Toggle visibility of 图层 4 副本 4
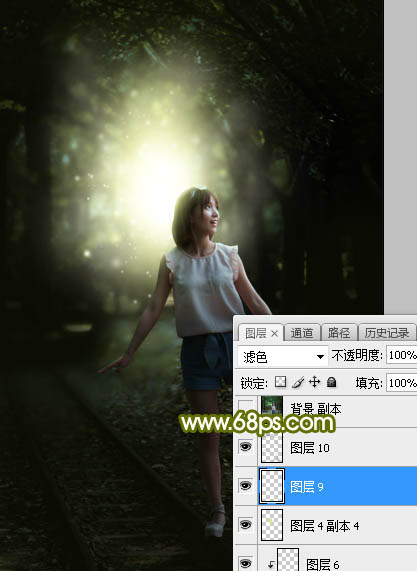 coord(245,524)
